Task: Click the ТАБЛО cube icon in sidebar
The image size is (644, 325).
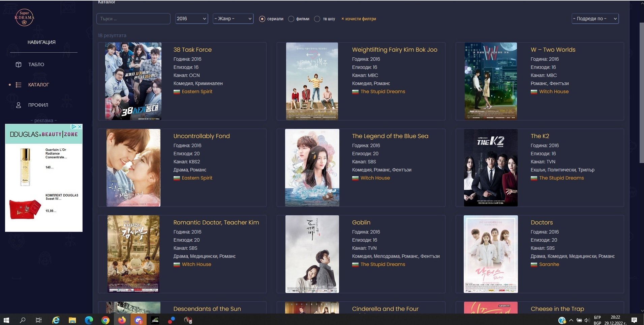Action: click(19, 64)
